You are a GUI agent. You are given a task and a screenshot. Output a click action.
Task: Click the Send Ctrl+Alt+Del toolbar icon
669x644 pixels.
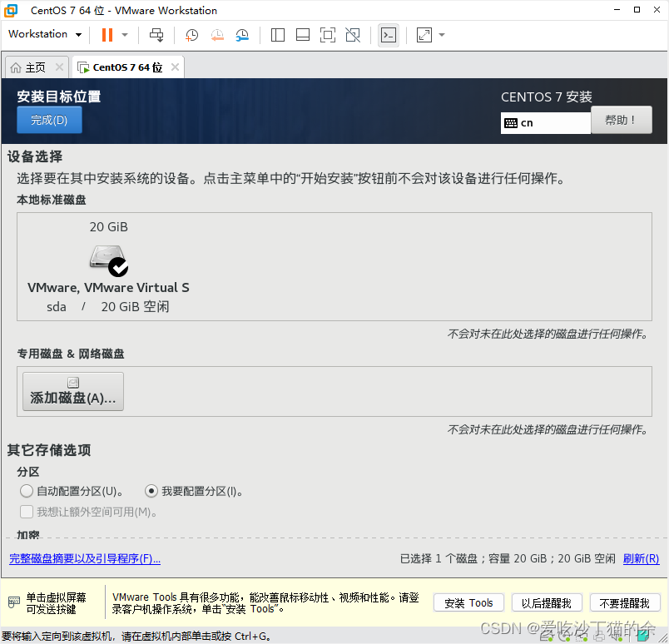coord(156,35)
